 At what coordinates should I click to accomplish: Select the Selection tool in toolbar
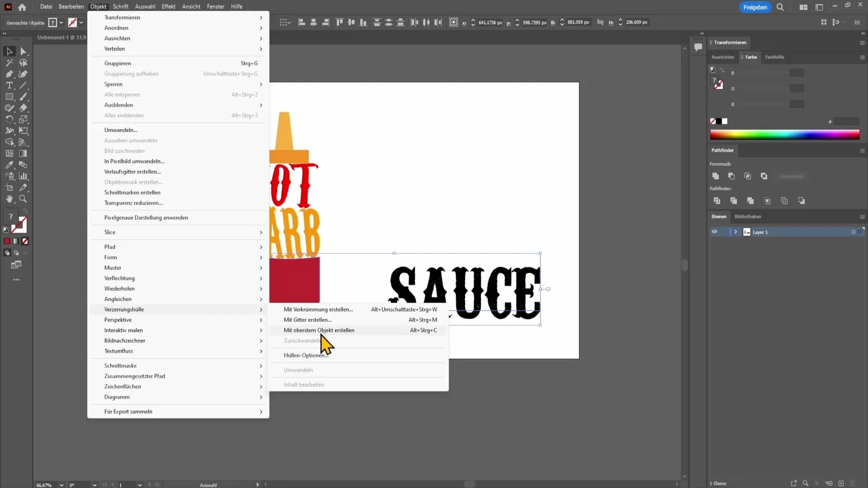(9, 51)
